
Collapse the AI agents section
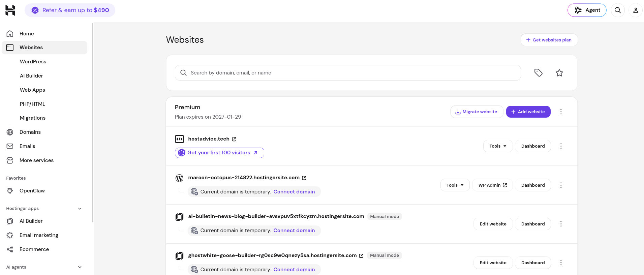(x=80, y=267)
